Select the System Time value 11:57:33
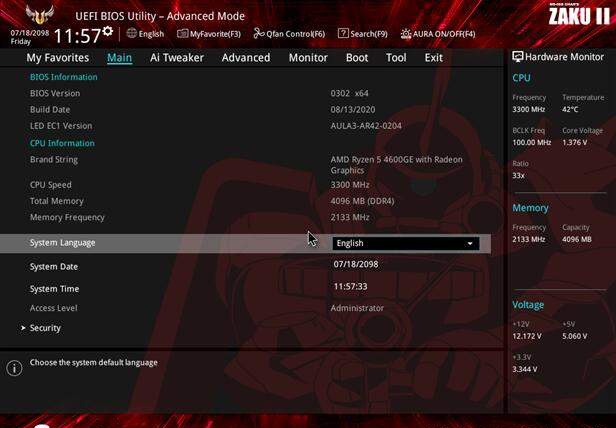The height and width of the screenshot is (428, 616). [350, 287]
